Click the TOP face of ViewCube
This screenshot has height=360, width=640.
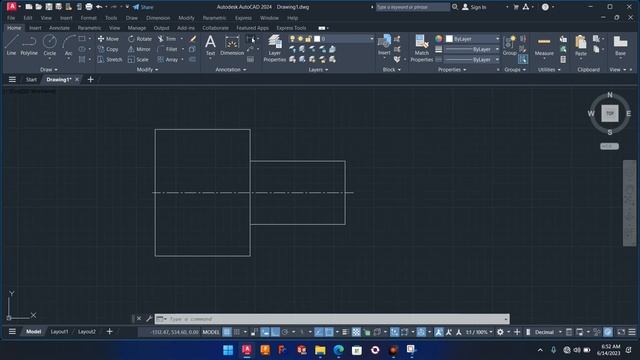(610, 113)
